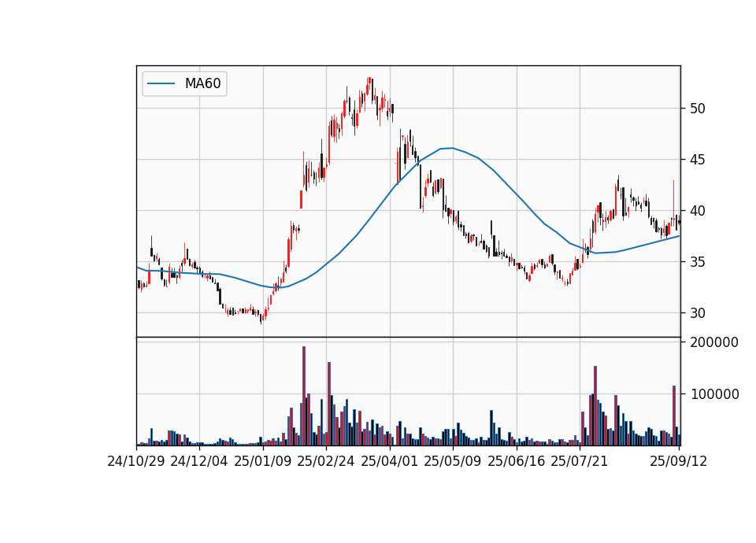The image size is (756, 543).
Task: Select the 25/09/12 date label
Action: [679, 461]
